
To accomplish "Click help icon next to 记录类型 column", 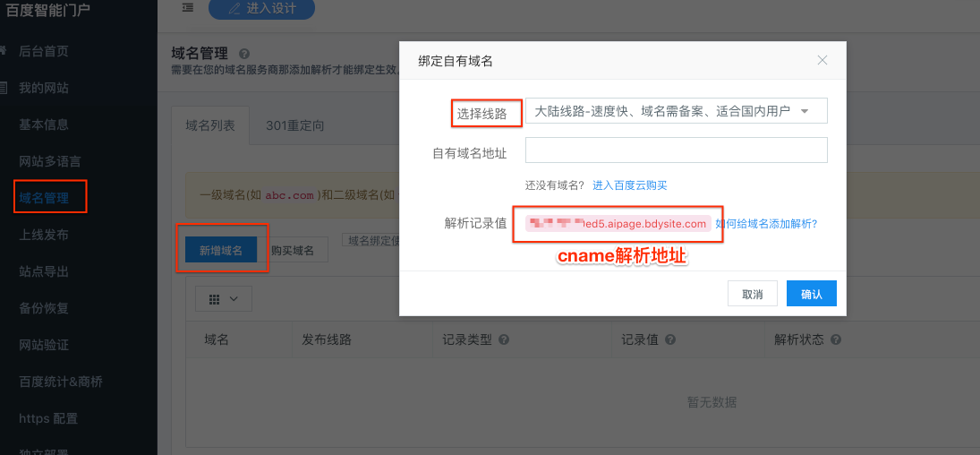I will pyautogui.click(x=504, y=340).
